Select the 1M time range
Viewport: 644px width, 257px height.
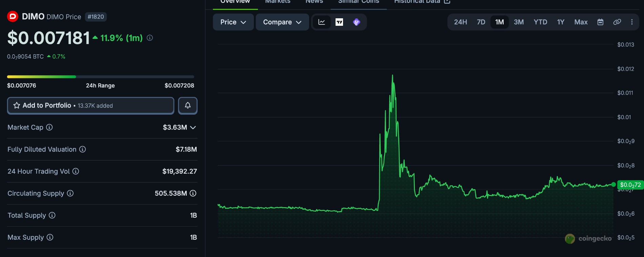point(500,22)
